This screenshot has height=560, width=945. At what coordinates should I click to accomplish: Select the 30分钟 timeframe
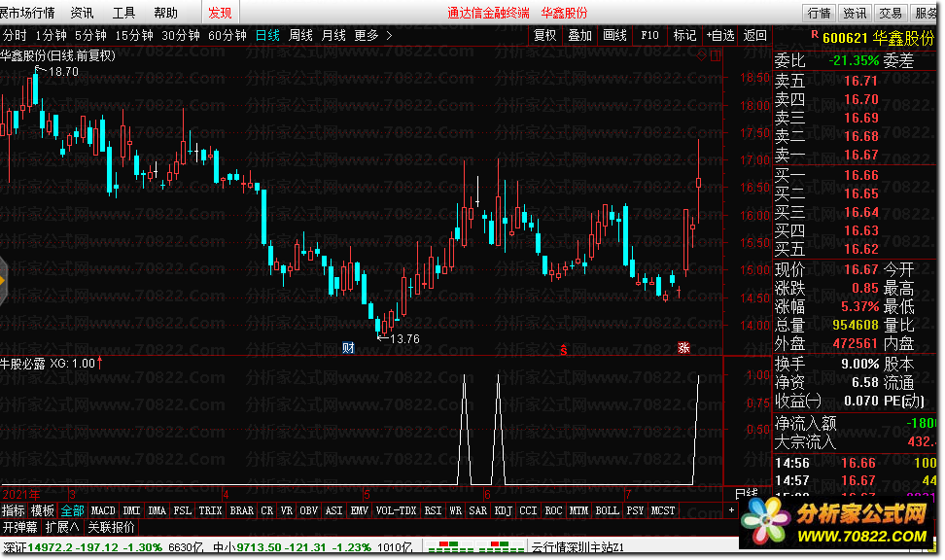coord(181,36)
